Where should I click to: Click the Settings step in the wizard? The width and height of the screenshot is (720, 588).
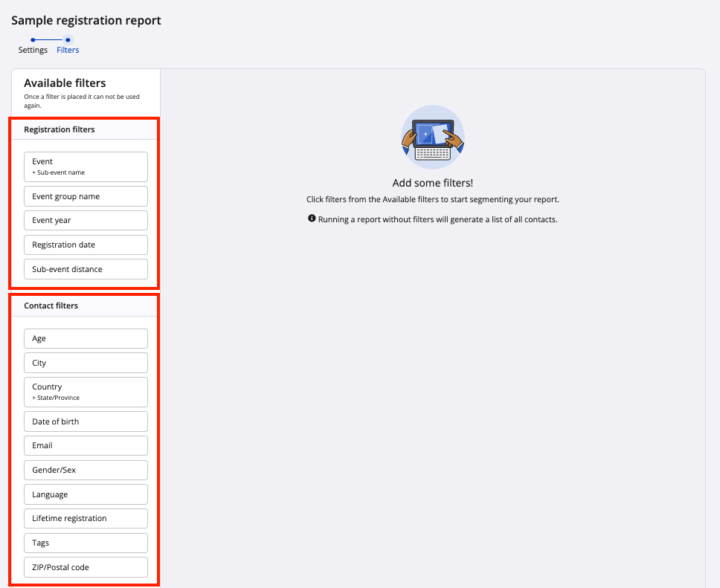pyautogui.click(x=33, y=50)
